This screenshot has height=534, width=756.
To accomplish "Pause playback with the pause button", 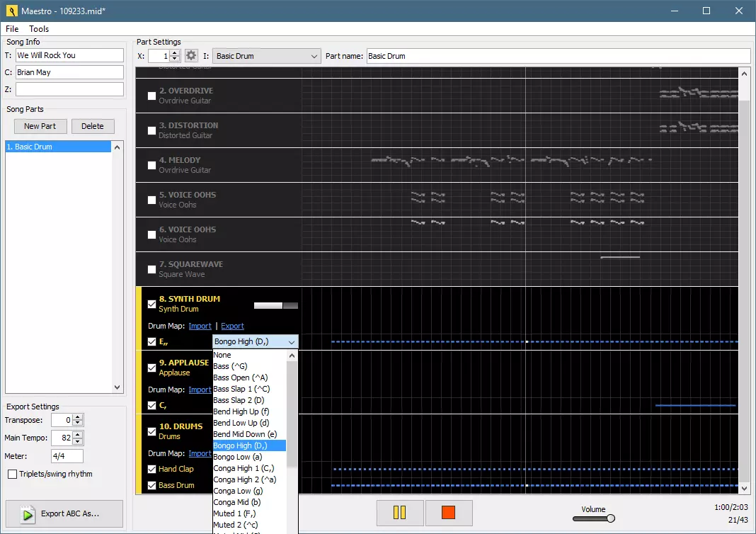I will (400, 513).
